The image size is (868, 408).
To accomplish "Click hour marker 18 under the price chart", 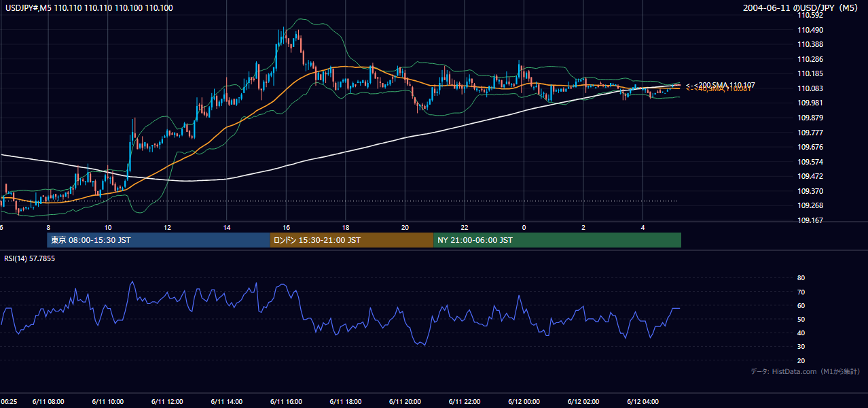I will coord(346,226).
